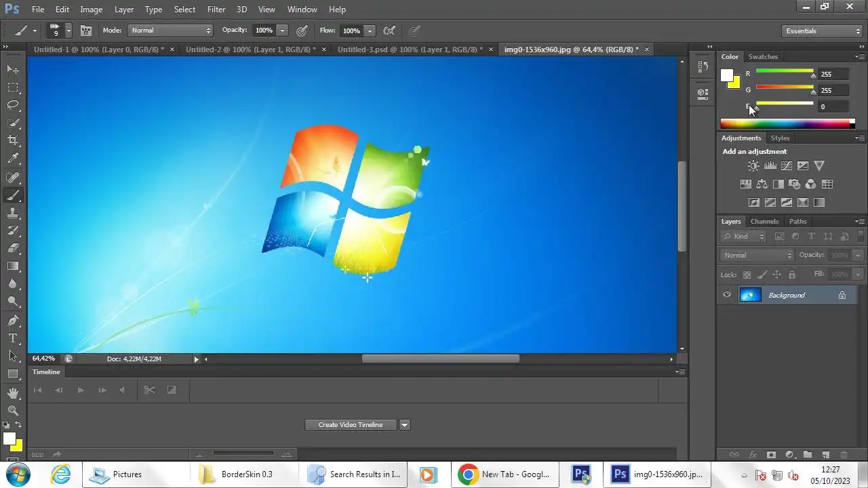Switch to the Paths tab
Image resolution: width=868 pixels, height=488 pixels.
pyautogui.click(x=798, y=222)
